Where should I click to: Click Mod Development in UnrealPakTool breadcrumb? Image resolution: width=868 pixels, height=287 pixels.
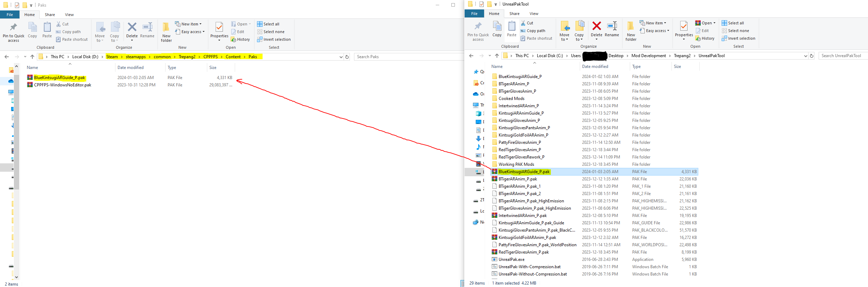(649, 56)
